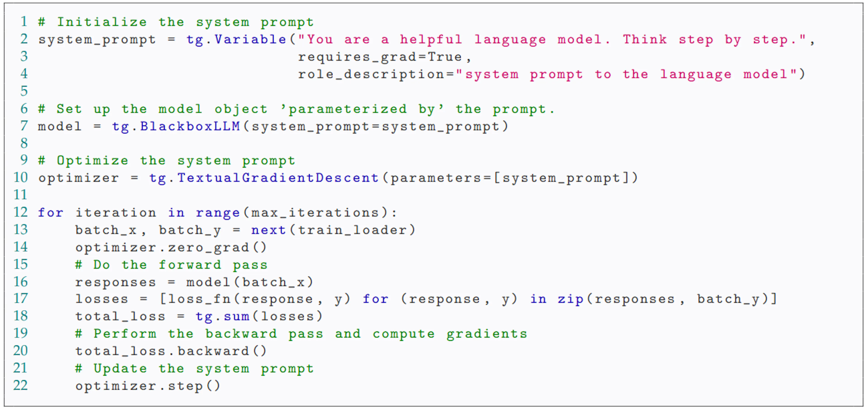Click the line number 22
Screen dimensions: 868x410
click(21, 385)
